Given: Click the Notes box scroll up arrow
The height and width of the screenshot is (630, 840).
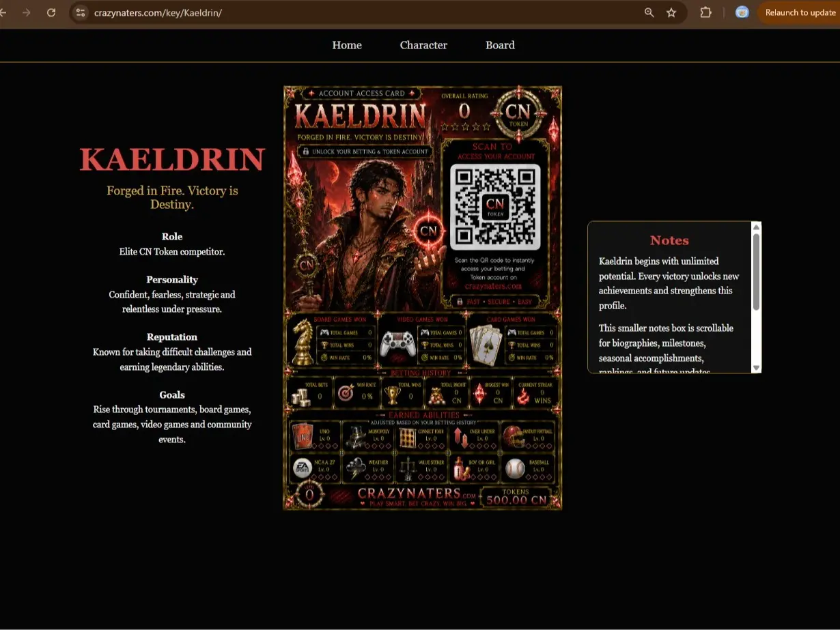Looking at the screenshot, I should point(756,227).
